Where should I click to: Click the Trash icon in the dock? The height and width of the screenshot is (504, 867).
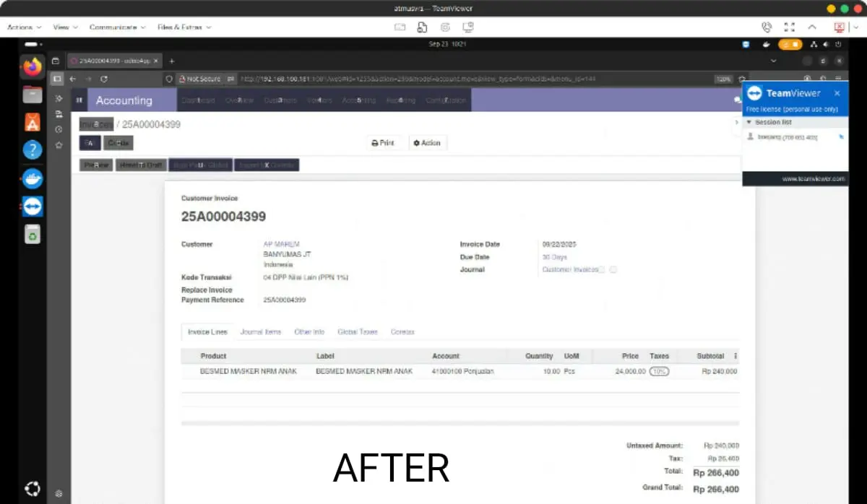(x=33, y=234)
